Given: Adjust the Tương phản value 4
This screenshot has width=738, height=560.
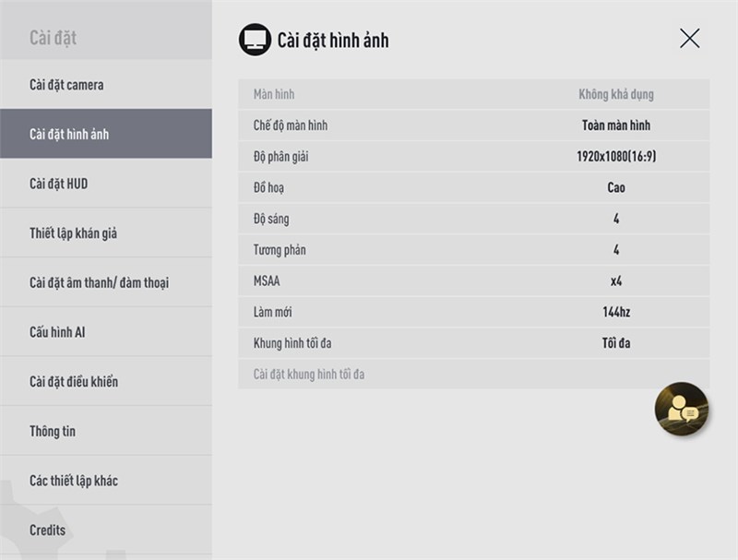Looking at the screenshot, I should [x=616, y=249].
